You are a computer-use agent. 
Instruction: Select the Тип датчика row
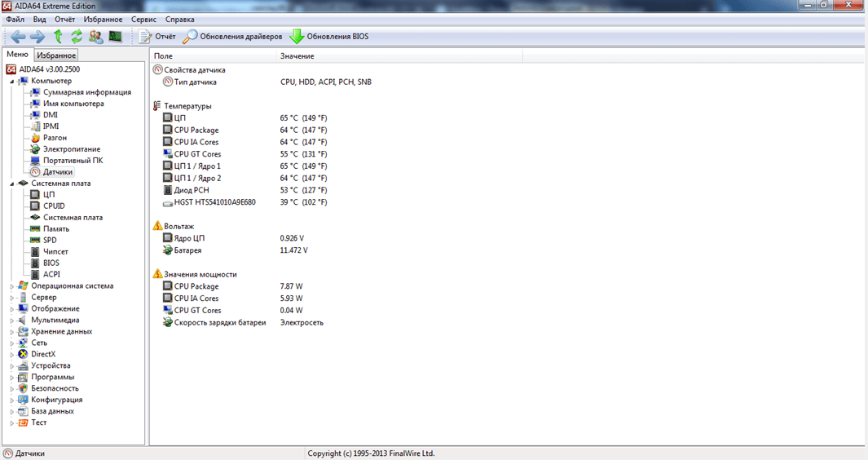267,82
